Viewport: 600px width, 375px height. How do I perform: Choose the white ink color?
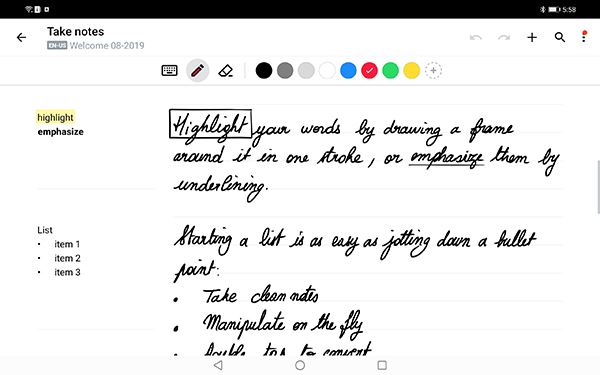coord(327,71)
